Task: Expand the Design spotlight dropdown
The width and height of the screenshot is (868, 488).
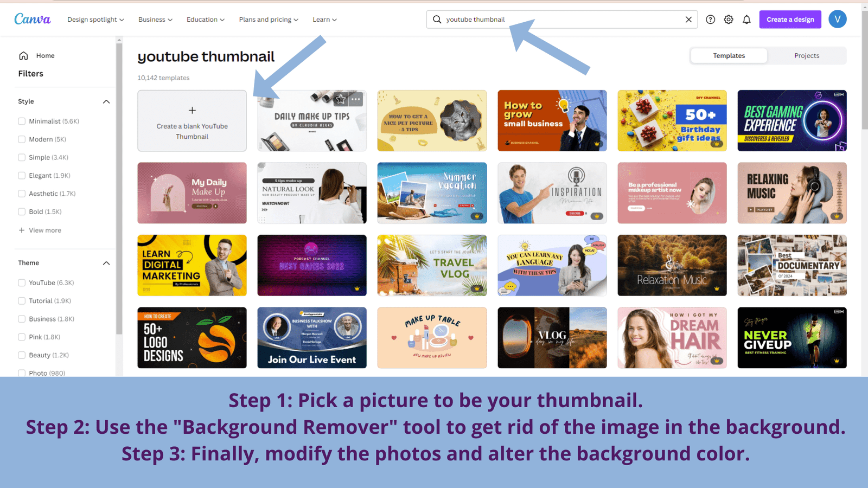Action: click(95, 20)
